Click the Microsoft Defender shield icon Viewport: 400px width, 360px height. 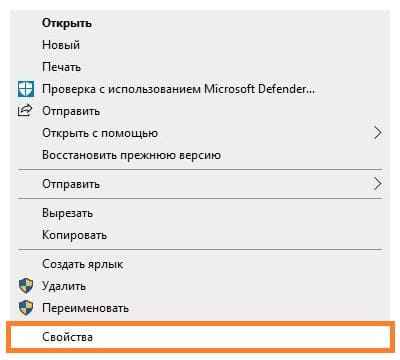click(x=26, y=89)
